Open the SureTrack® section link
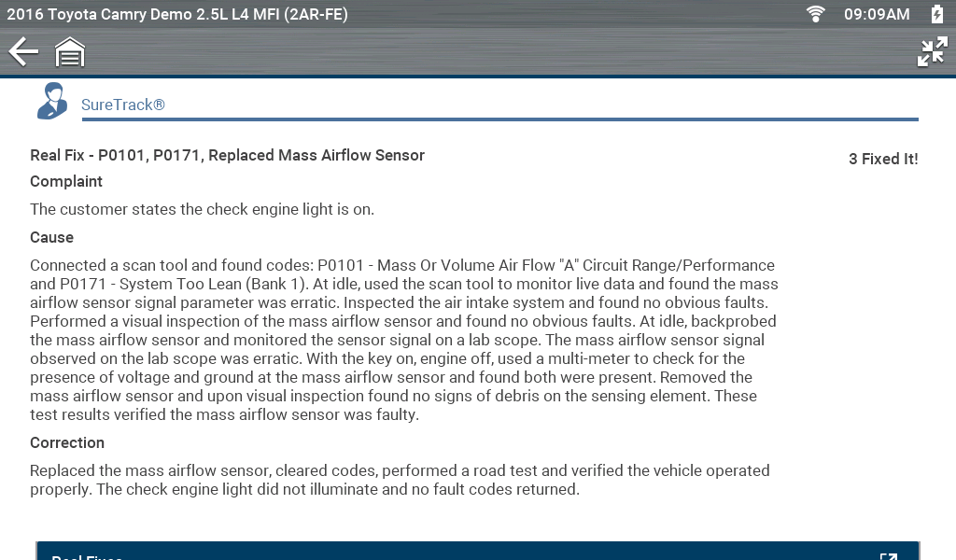Screen dimensions: 956x560 coord(123,105)
